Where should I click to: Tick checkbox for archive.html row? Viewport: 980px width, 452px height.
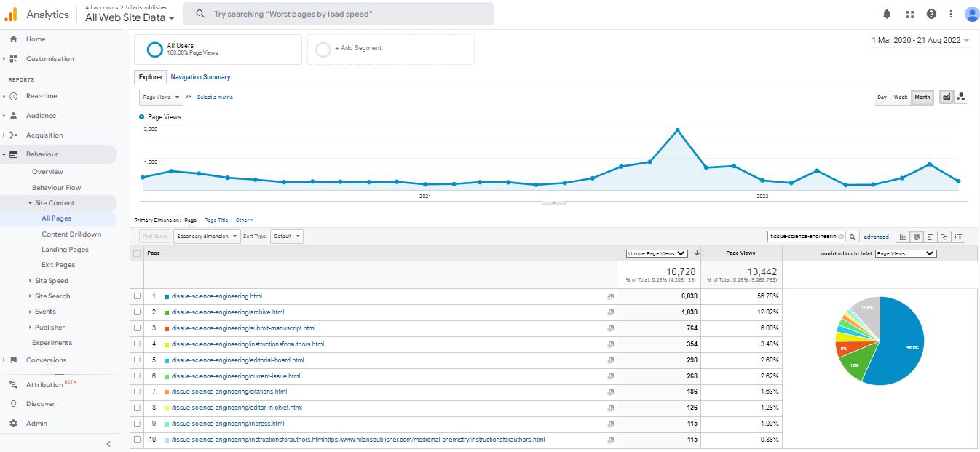(138, 312)
